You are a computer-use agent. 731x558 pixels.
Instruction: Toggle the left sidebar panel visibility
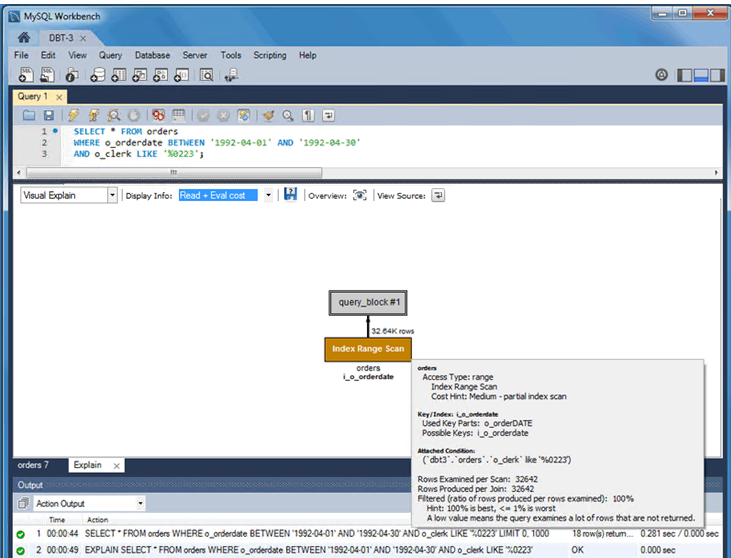[x=685, y=75]
